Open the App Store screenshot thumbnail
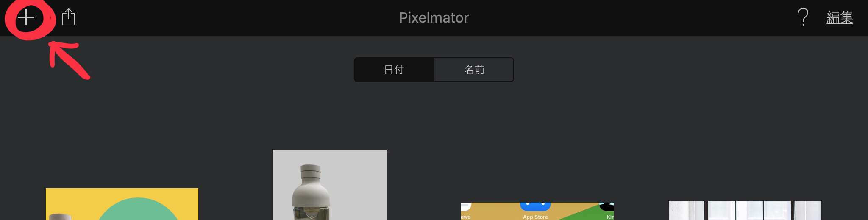 tap(537, 211)
